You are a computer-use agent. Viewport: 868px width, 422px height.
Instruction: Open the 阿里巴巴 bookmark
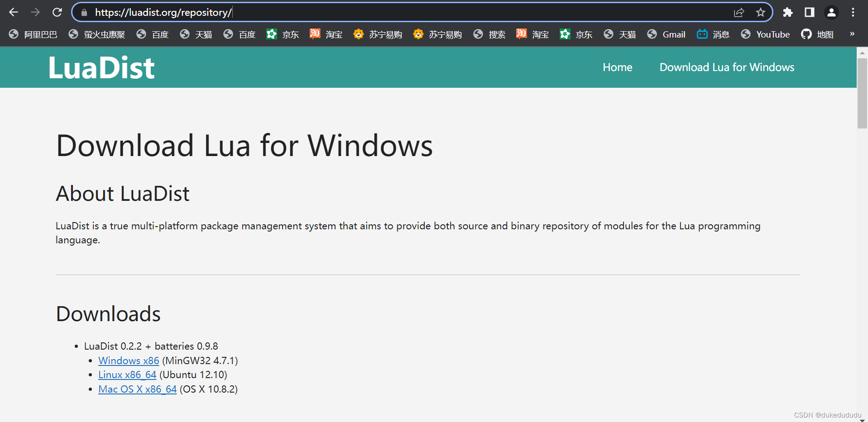(x=33, y=34)
